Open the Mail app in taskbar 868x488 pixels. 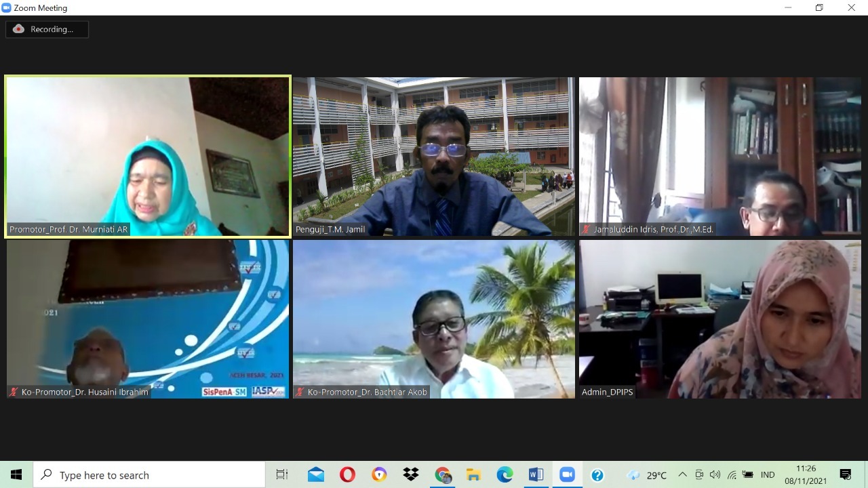coord(315,475)
